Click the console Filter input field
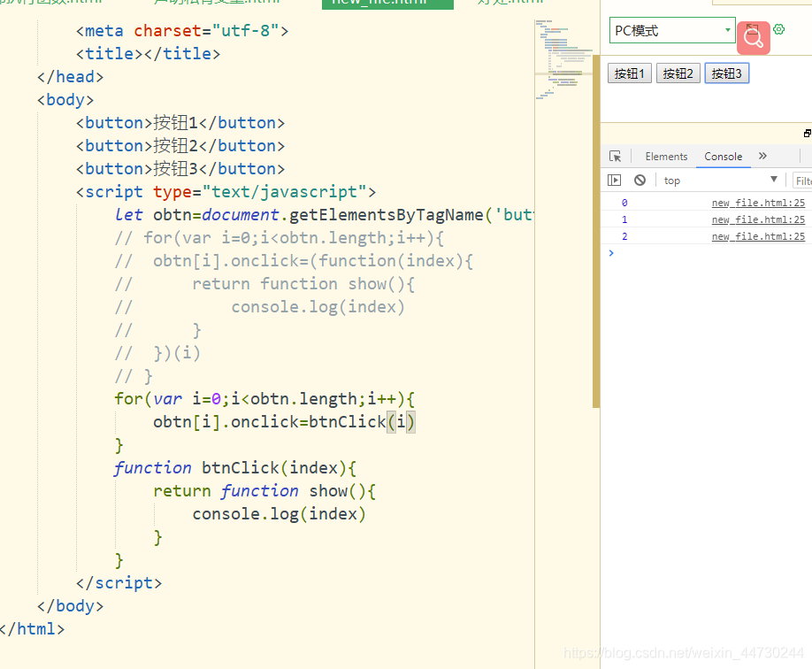 coord(802,181)
